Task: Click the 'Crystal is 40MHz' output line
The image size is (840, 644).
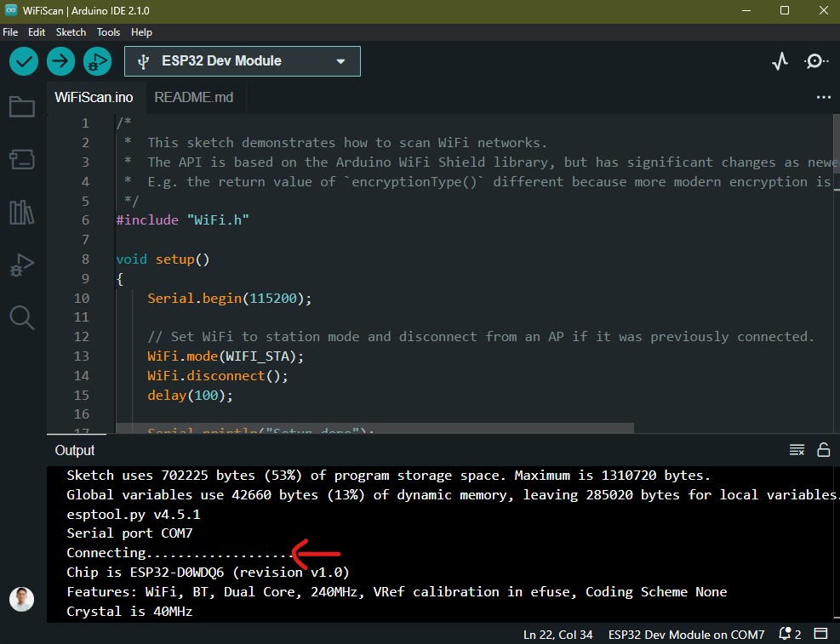Action: 129,612
